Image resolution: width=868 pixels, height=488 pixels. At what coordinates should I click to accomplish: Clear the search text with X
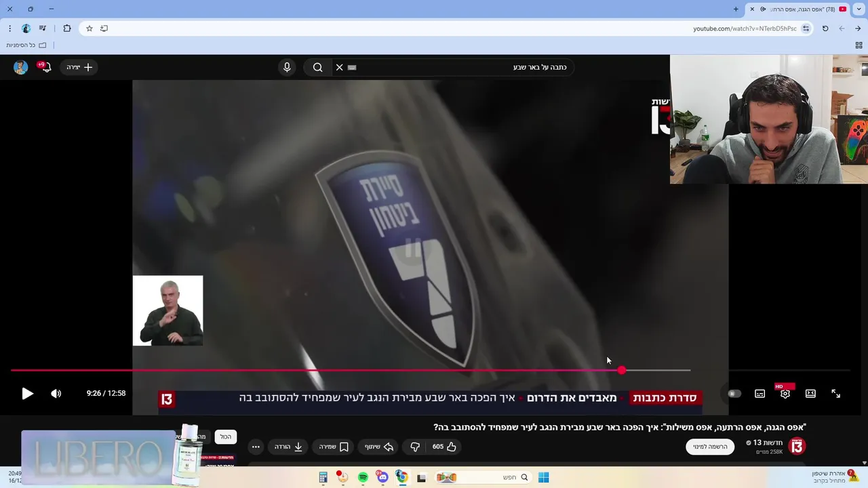pos(339,67)
